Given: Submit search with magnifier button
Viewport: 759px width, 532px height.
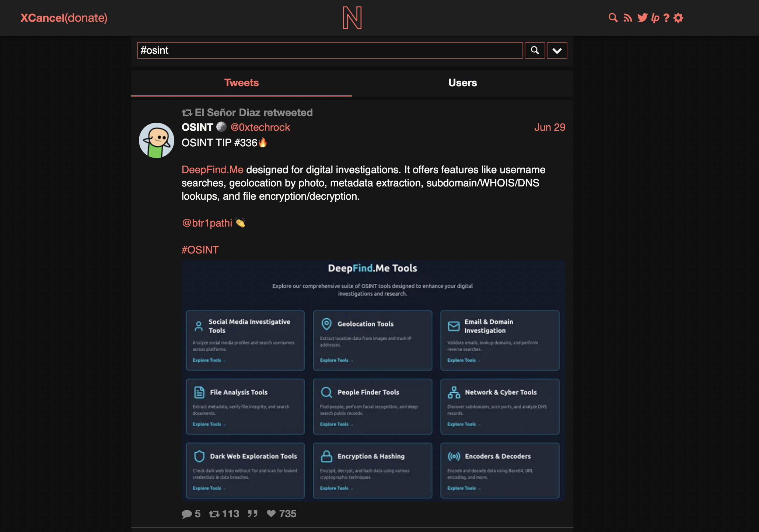Looking at the screenshot, I should click(x=535, y=50).
